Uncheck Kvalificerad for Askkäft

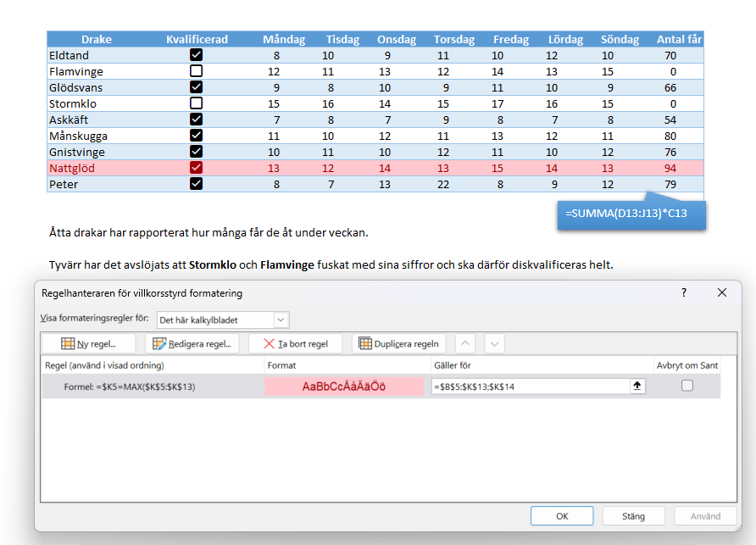point(197,120)
